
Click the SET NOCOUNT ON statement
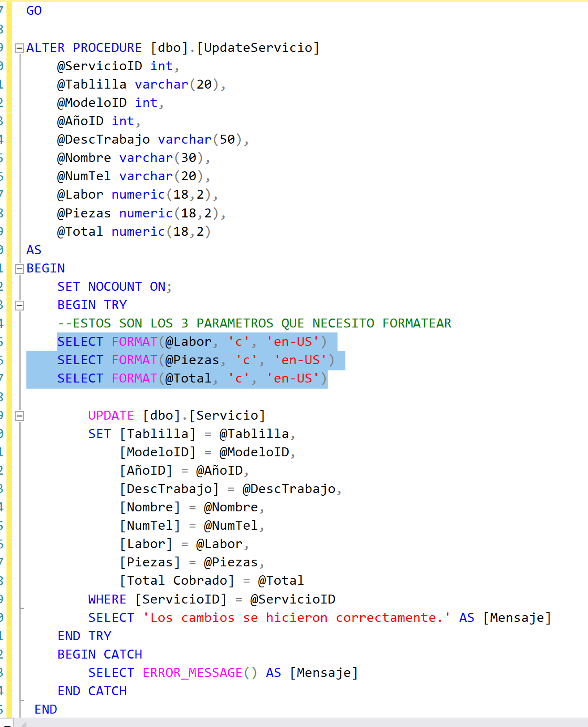click(115, 287)
